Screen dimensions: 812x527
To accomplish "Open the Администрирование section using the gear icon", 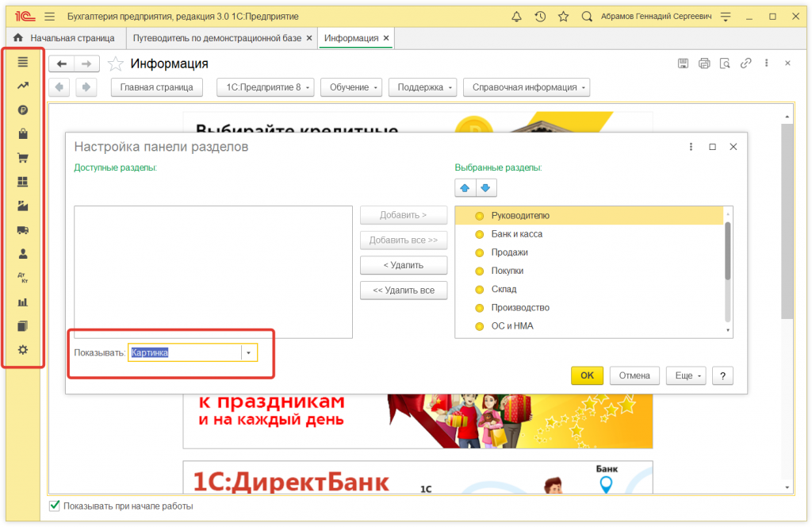I will click(23, 349).
